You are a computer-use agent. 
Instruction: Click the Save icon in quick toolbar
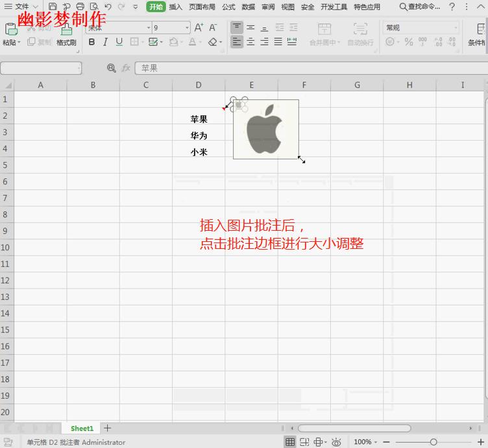53,6
